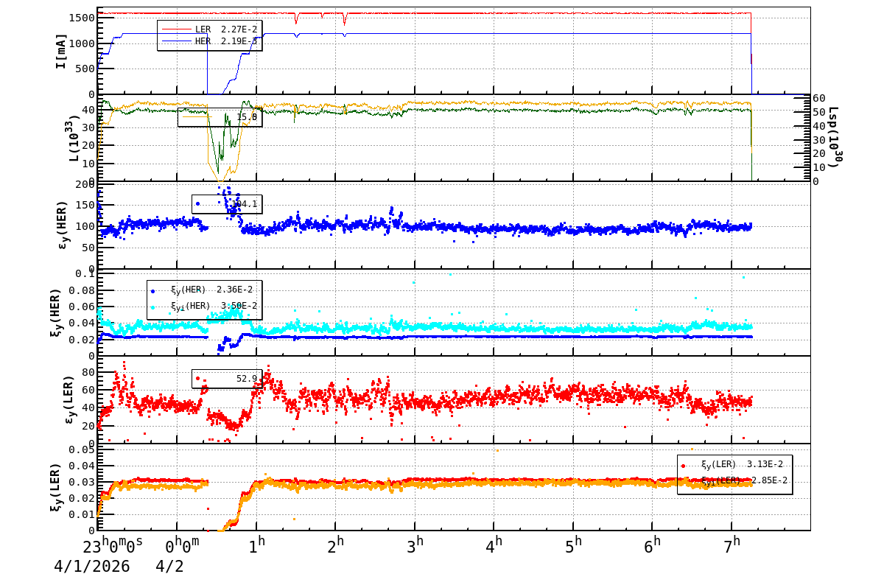Click the 0.06 tick on ξy(HER) axis
Viewport: 884px width, 588px height.
click(x=83, y=307)
